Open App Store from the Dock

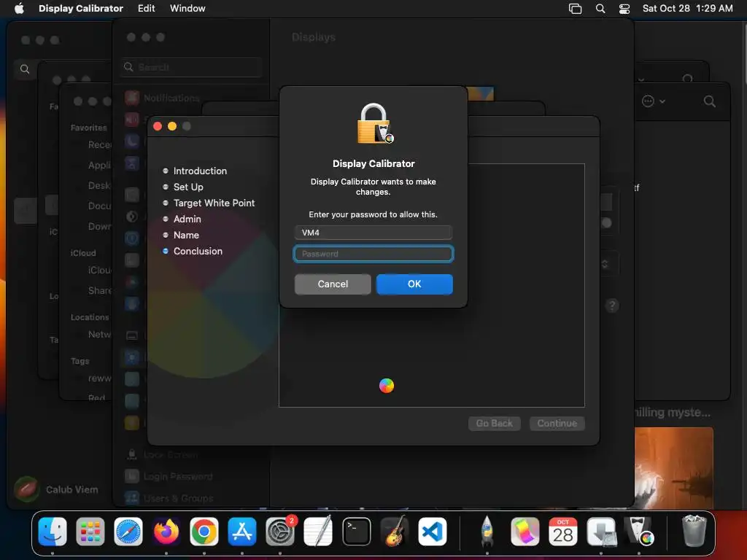(x=242, y=531)
